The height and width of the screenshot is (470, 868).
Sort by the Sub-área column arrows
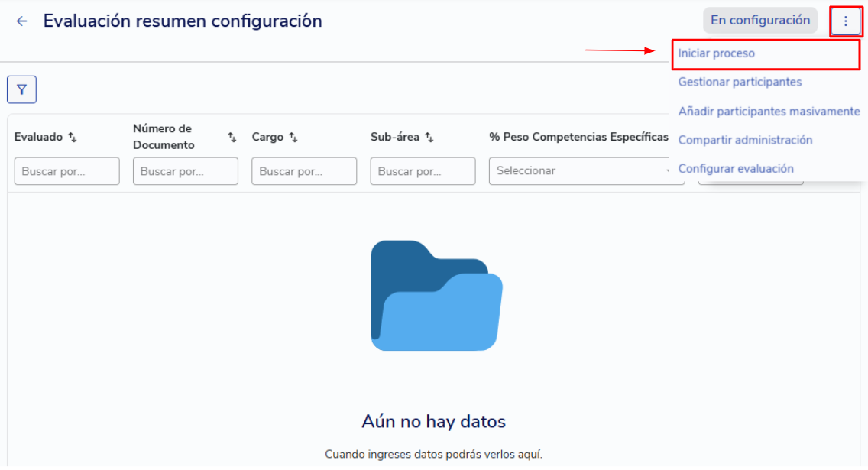[x=429, y=138]
